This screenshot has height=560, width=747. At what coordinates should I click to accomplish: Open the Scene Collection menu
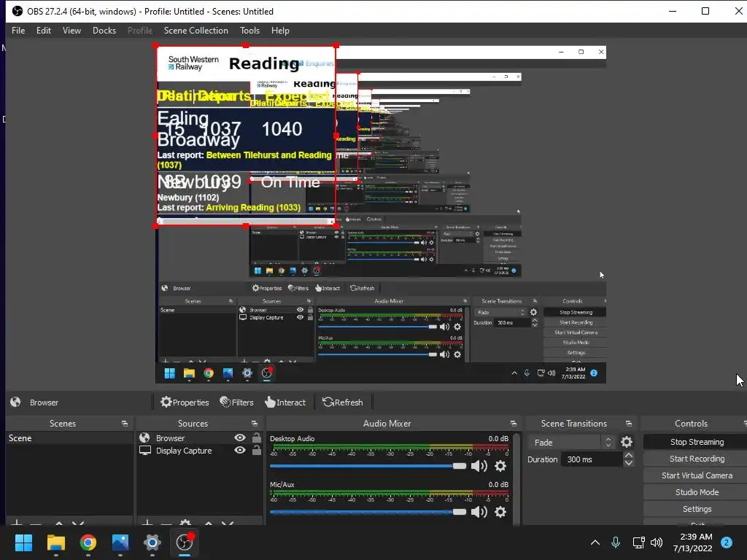tap(196, 31)
